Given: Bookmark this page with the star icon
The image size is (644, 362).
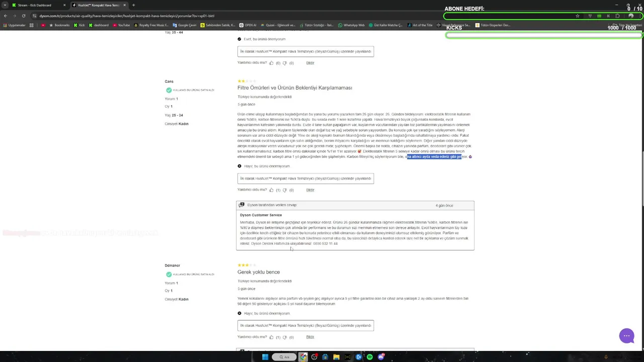Looking at the screenshot, I should pos(577,16).
